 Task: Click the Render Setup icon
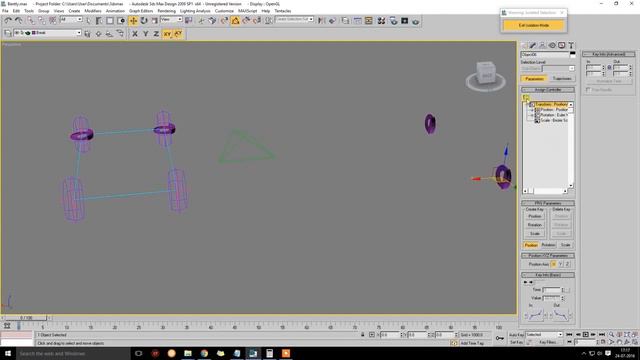[x=393, y=20]
